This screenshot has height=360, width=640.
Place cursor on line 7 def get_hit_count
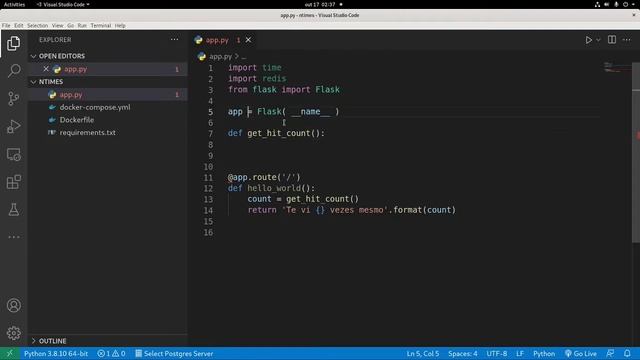[276, 133]
